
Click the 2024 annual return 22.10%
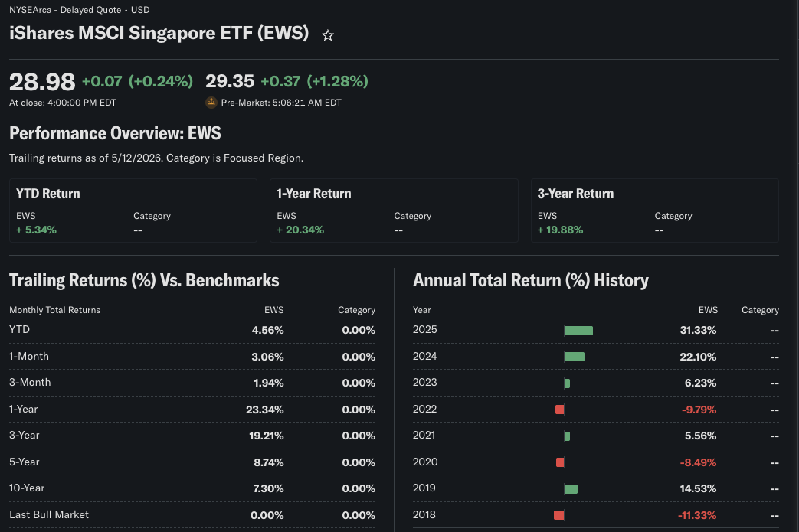click(698, 357)
